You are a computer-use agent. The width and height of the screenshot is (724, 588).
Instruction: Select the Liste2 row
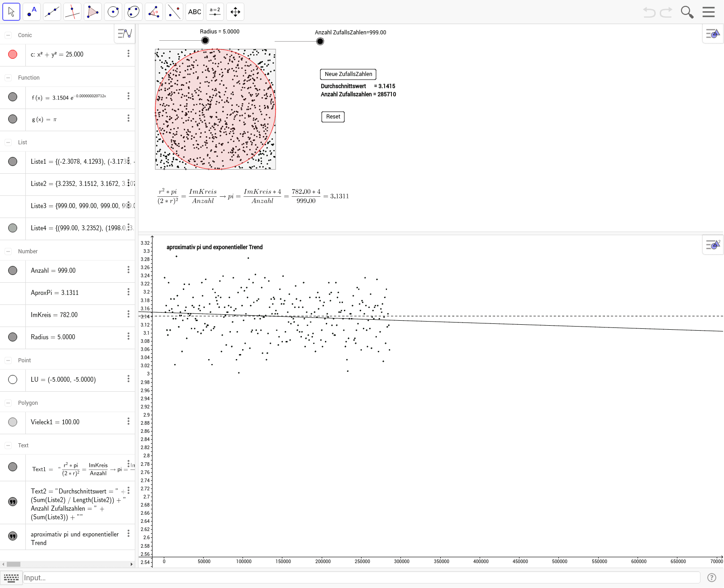(x=67, y=184)
